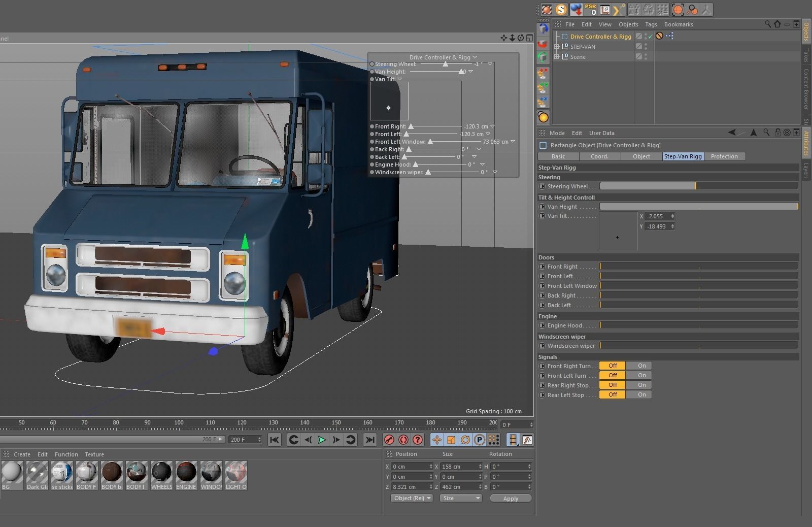Collapse the Drive Controller & Rigg HUD header
Image resolution: width=812 pixels, height=527 pixels.
475,57
